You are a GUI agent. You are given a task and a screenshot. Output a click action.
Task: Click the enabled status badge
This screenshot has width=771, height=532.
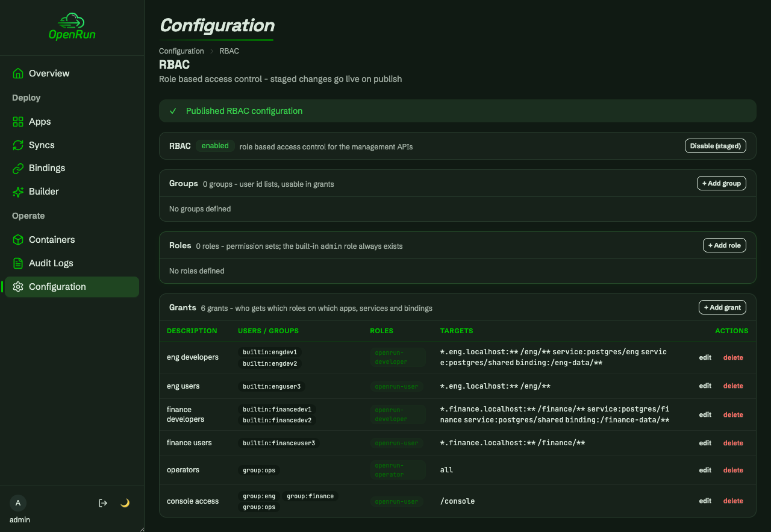(215, 146)
